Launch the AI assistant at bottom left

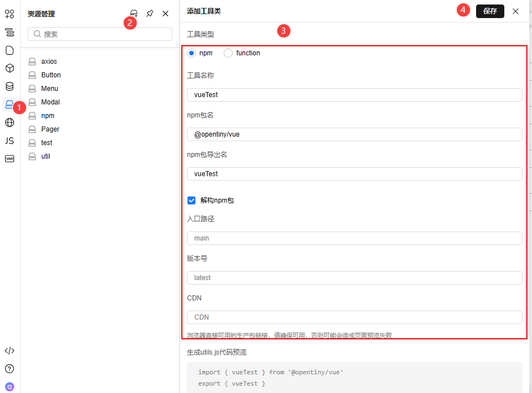pyautogui.click(x=9, y=386)
